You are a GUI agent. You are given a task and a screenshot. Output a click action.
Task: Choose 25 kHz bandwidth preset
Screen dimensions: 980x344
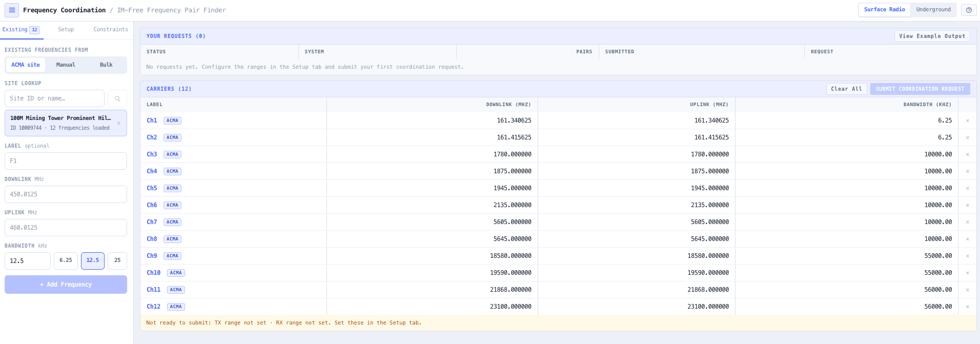(117, 260)
